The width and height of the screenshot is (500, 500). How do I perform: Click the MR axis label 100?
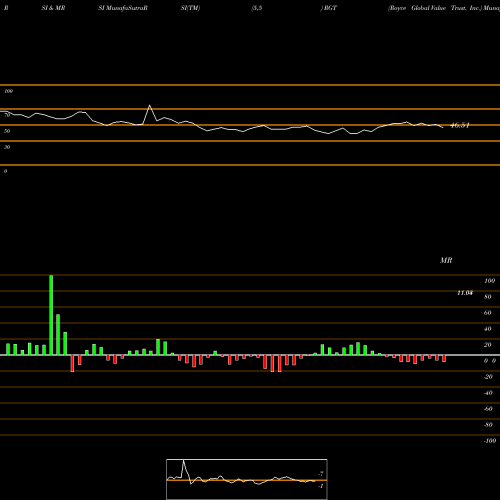click(x=489, y=281)
